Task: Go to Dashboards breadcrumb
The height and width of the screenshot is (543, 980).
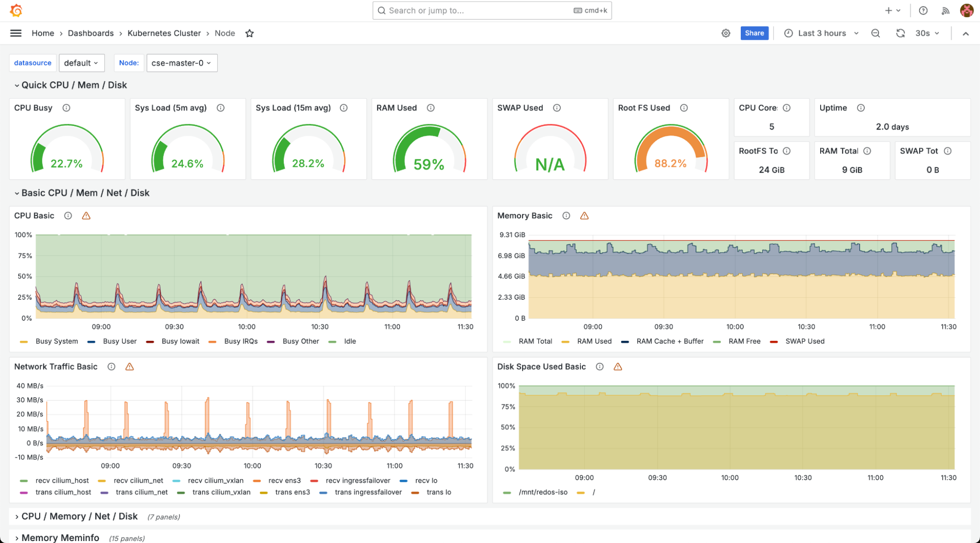Action: [91, 33]
